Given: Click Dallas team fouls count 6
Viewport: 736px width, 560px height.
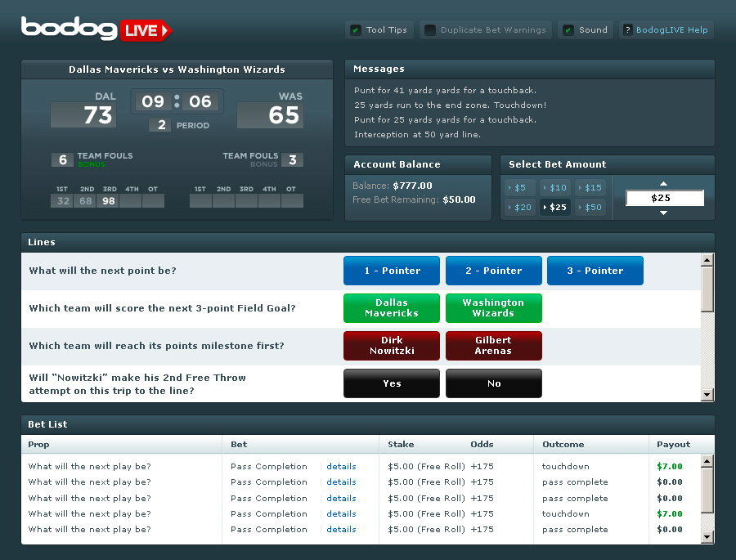Looking at the screenshot, I should click(62, 159).
